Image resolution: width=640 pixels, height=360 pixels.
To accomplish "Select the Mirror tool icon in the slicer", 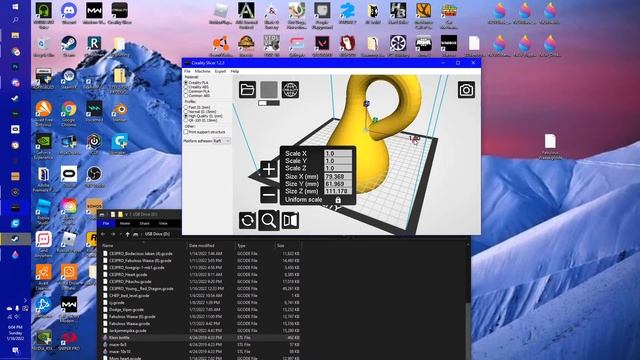I will [x=290, y=220].
